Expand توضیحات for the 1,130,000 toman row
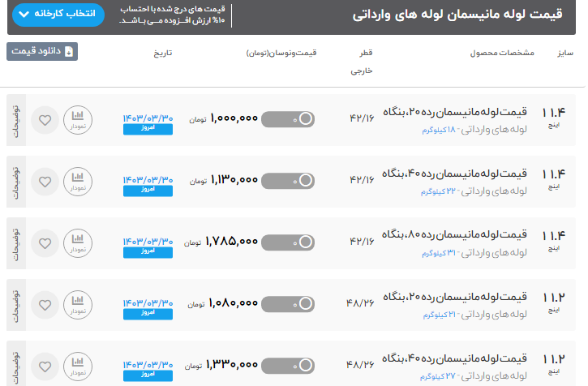Viewport: 588px width, 386px height. pyautogui.click(x=16, y=182)
